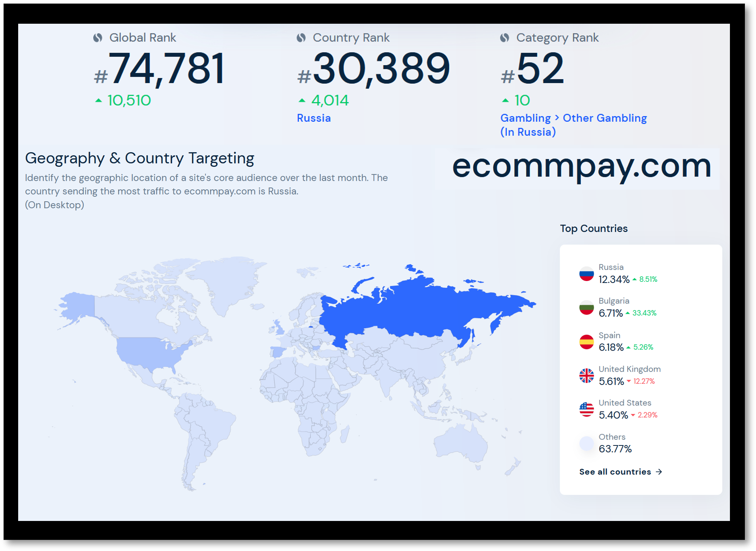Click the arrow icon next to See all countries
The width and height of the screenshot is (756, 551).
(x=659, y=471)
